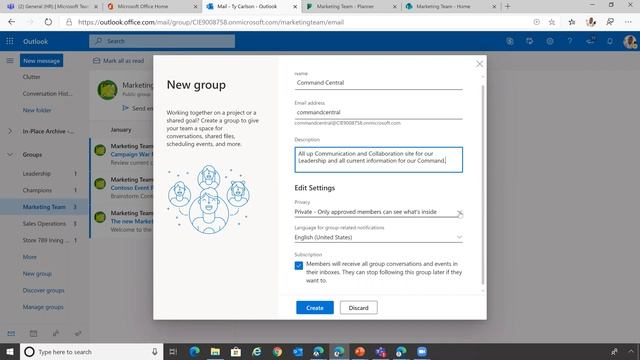Click the Outlook search box
This screenshot has height=360, width=640.
pyautogui.click(x=162, y=41)
